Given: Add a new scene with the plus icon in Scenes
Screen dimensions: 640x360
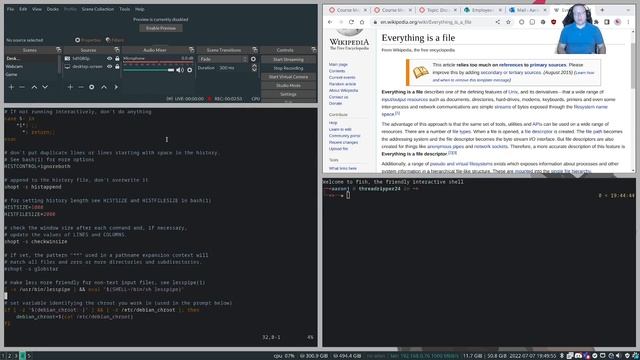Looking at the screenshot, I should pyautogui.click(x=11, y=87).
